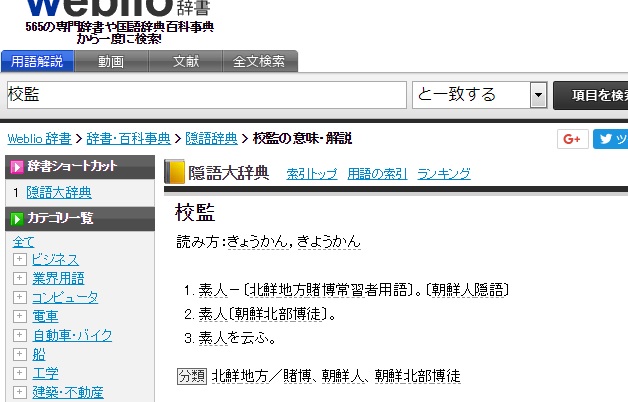Image resolution: width=628 pixels, height=402 pixels.
Task: Open the ランキング link
Action: point(444,174)
